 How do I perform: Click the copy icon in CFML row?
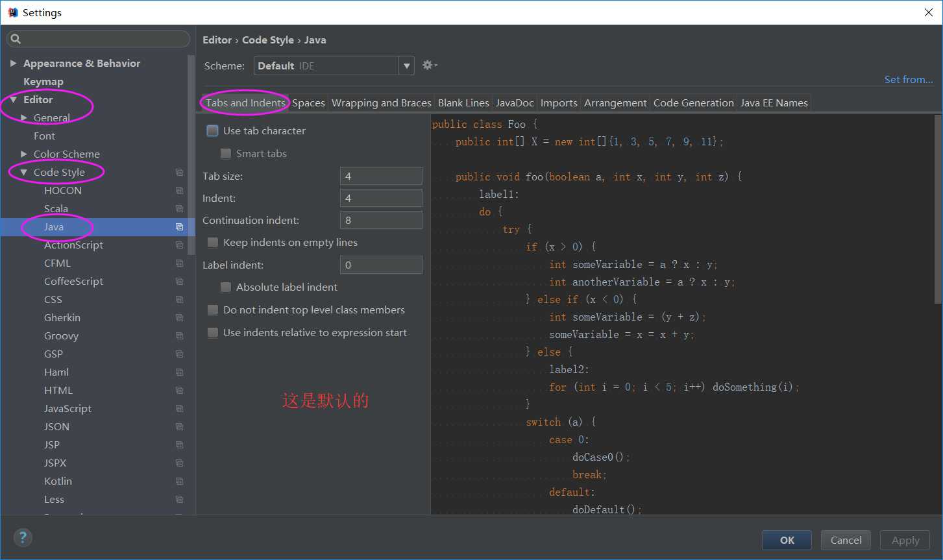(179, 263)
